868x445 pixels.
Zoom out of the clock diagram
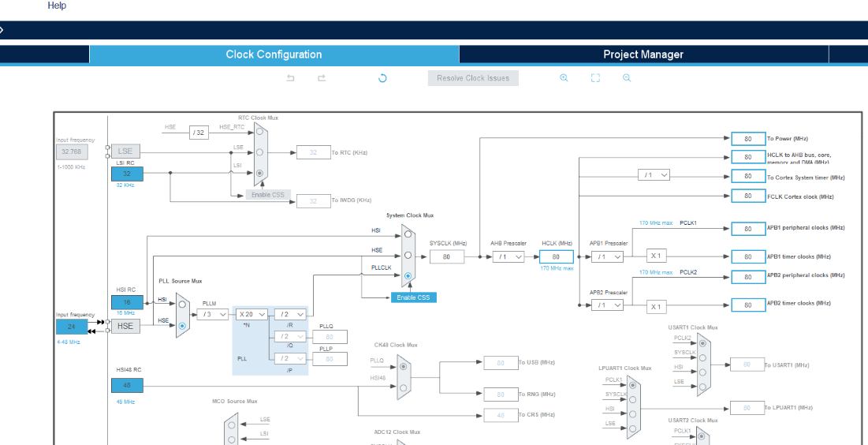(627, 78)
